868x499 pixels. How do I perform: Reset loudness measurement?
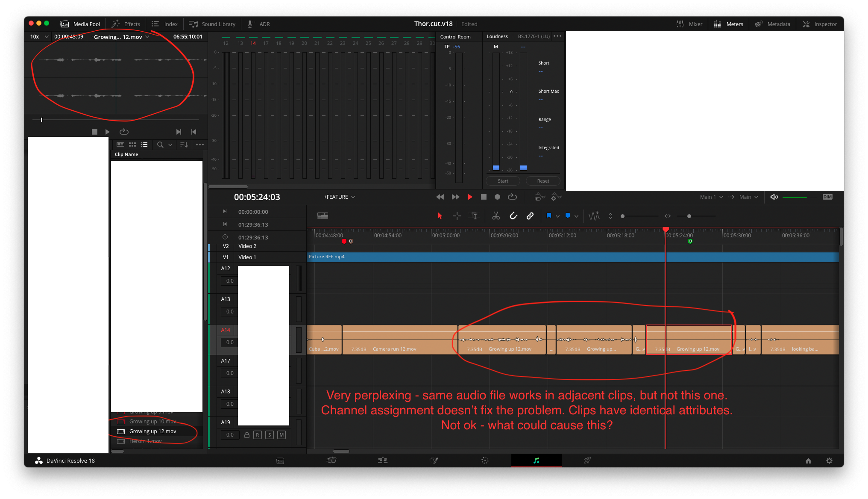click(x=543, y=181)
